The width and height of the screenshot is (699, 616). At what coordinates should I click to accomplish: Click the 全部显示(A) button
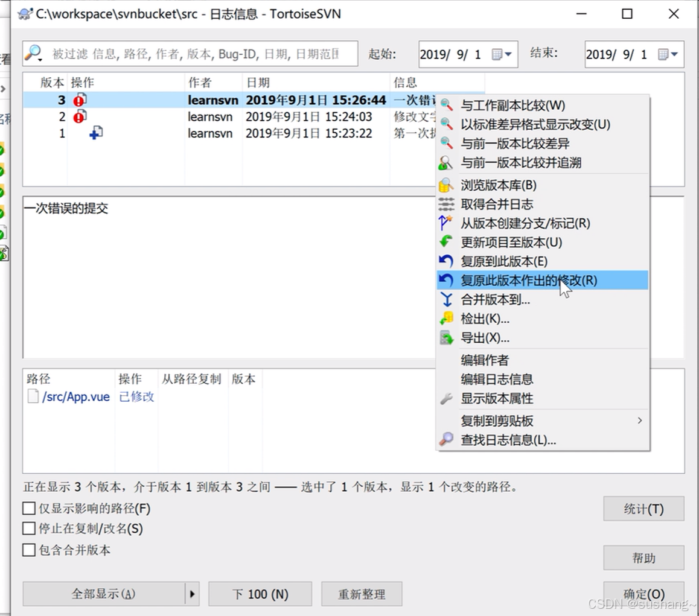click(x=103, y=594)
